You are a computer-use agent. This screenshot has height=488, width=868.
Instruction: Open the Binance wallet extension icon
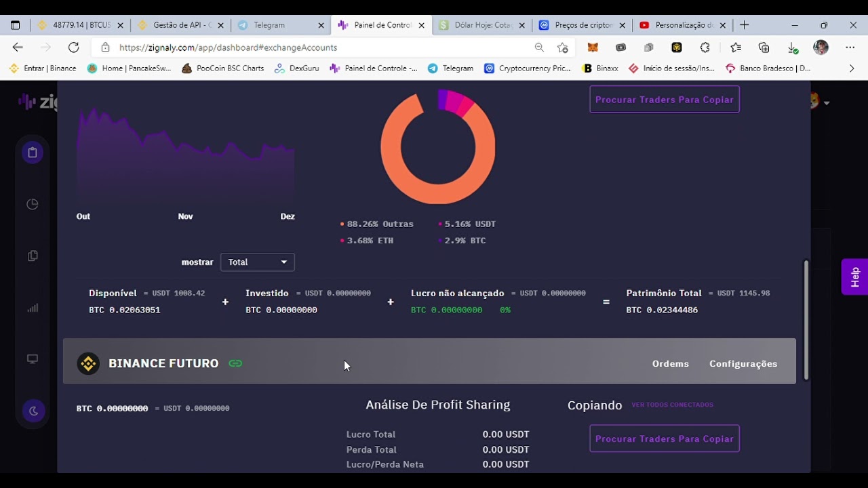pyautogui.click(x=676, y=47)
